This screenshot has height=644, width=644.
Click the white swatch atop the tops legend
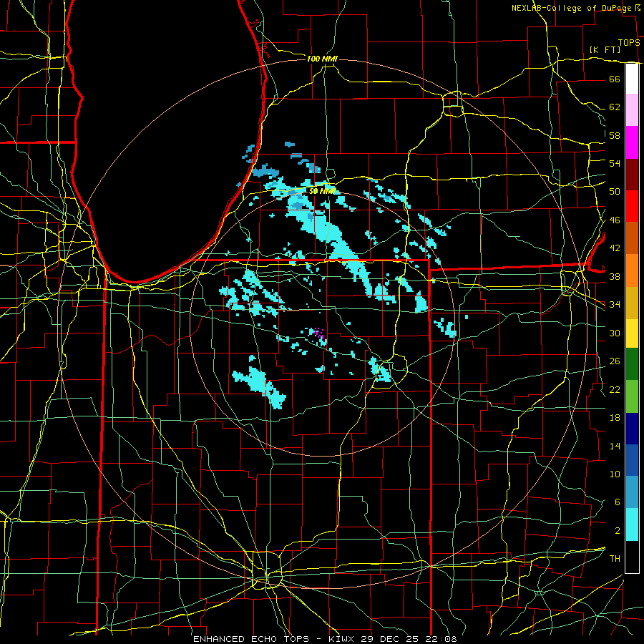tap(632, 79)
